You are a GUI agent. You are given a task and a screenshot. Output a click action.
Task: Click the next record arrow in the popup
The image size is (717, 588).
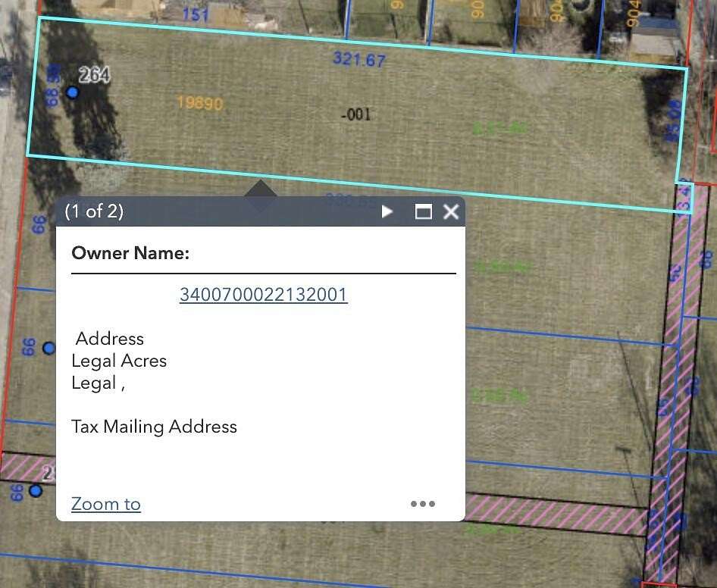(387, 211)
